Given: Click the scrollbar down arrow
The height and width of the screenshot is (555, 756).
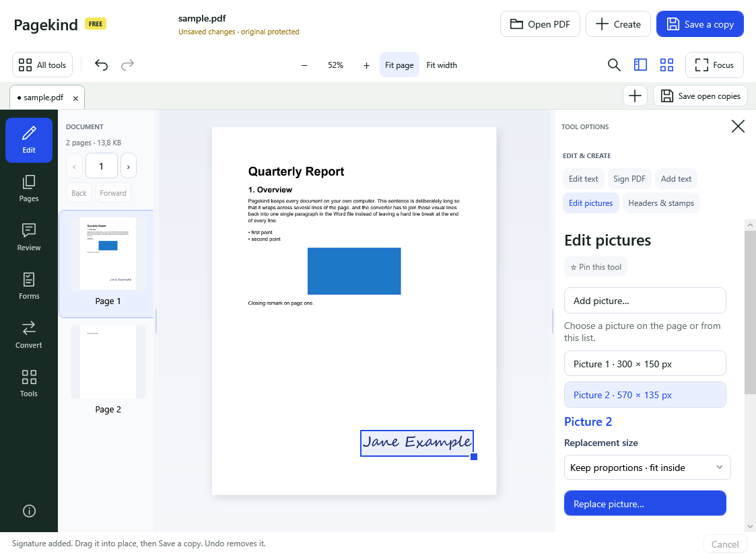Looking at the screenshot, I should (x=750, y=527).
